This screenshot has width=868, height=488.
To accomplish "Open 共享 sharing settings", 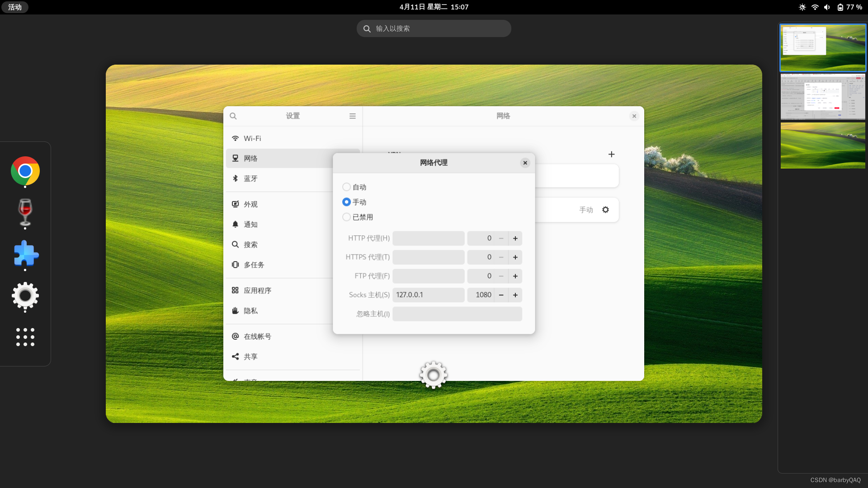I will click(x=293, y=357).
